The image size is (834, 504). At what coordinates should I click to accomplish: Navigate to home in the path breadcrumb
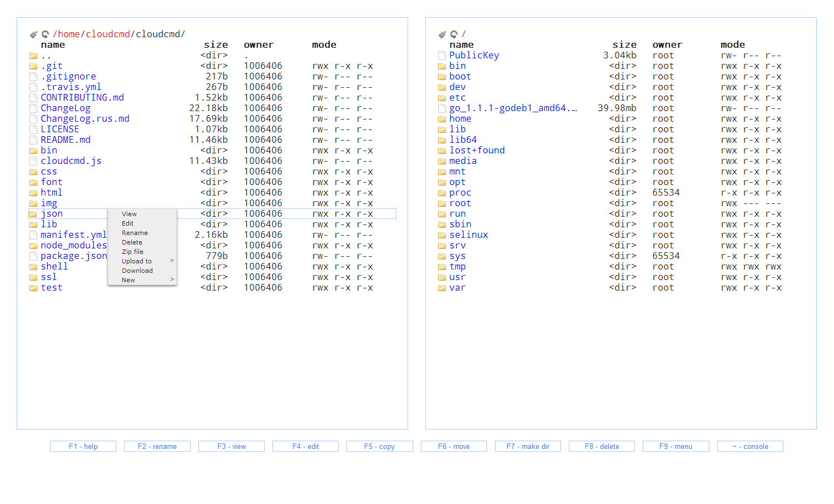[69, 34]
